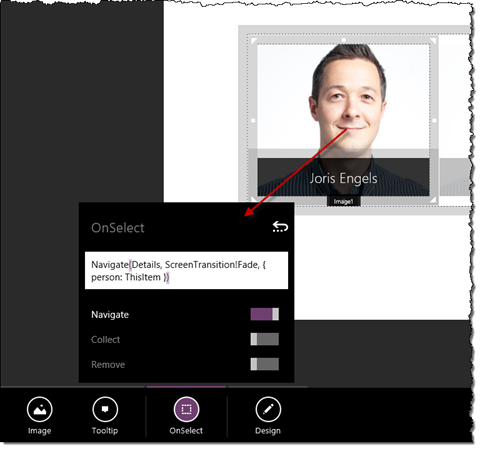Image resolution: width=480 pixels, height=449 pixels.
Task: Click the Joris Engels name label
Action: [x=343, y=178]
